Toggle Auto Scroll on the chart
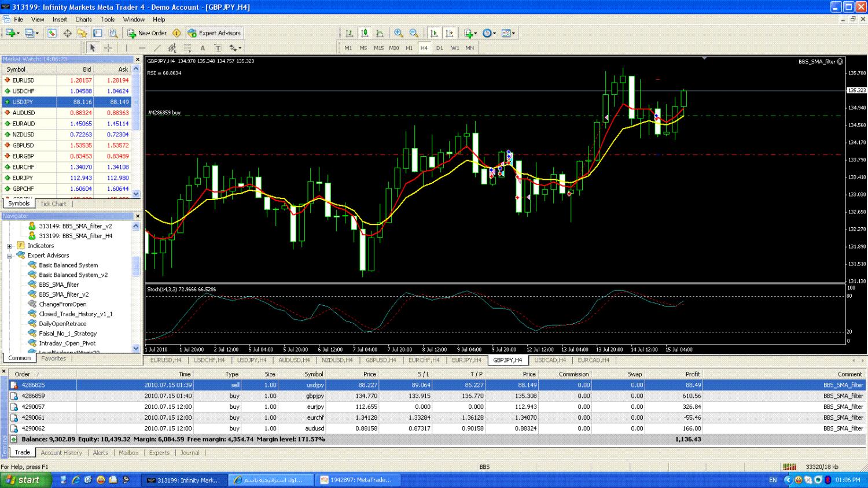Image resolution: width=868 pixels, height=488 pixels. [434, 34]
